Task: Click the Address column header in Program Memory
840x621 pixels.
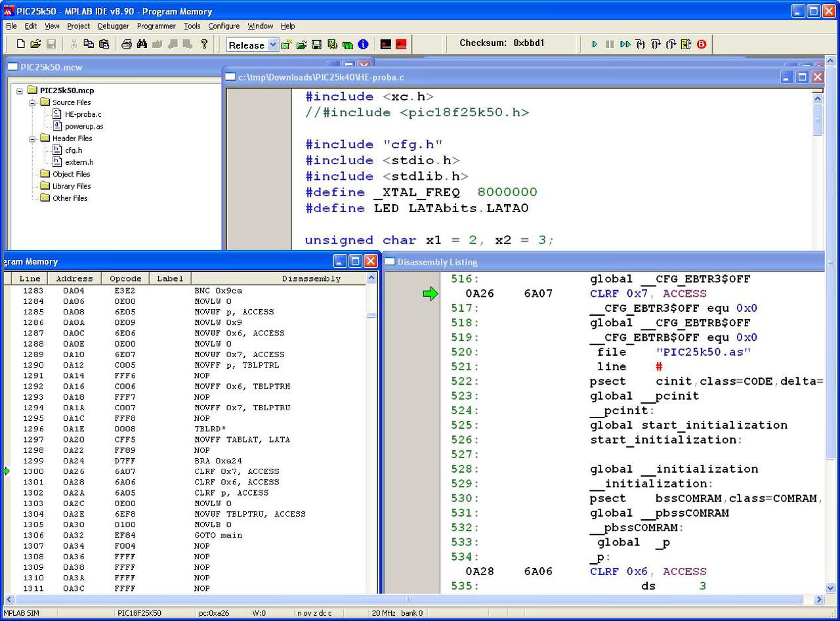Action: click(x=74, y=278)
